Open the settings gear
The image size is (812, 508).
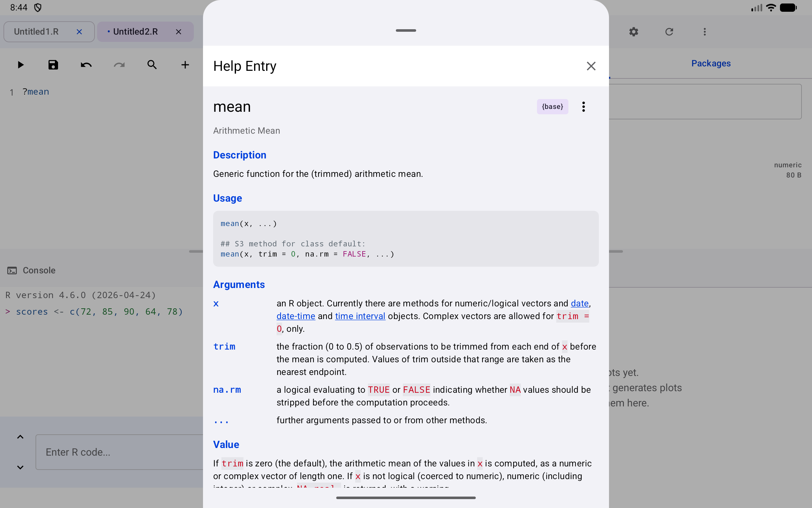coord(633,31)
